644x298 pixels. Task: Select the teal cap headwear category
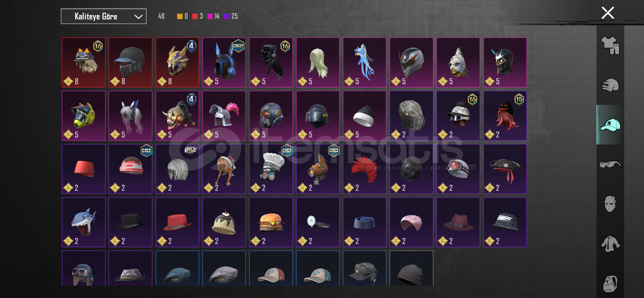(x=610, y=125)
